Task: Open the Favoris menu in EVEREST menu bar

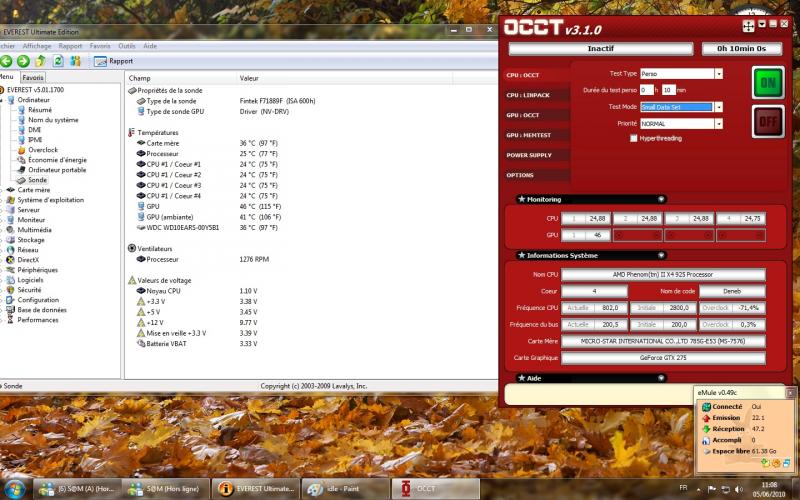Action: click(x=100, y=46)
